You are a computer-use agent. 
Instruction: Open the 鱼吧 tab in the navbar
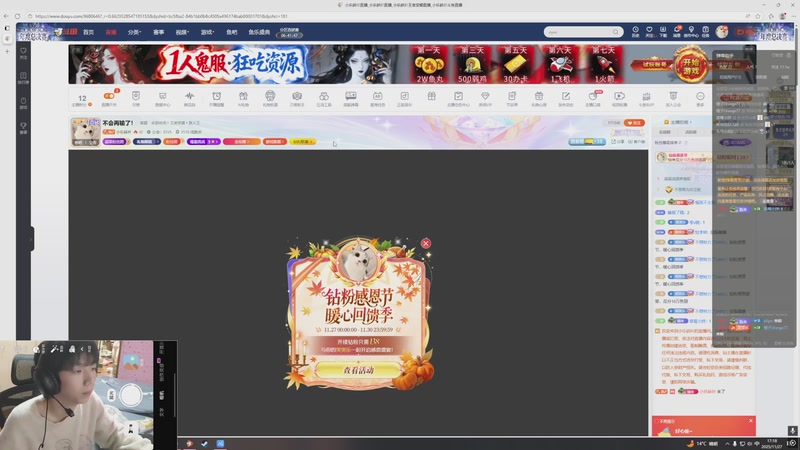point(232,32)
